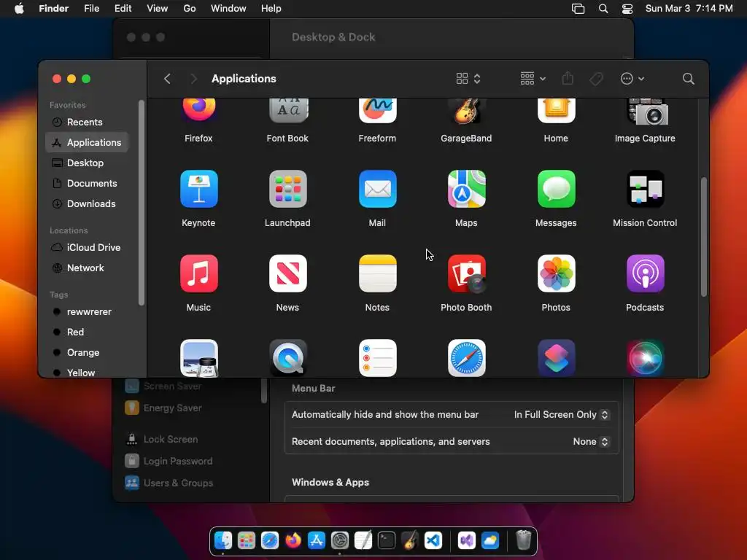Select the Reminders app icon
The image size is (747, 560).
pyautogui.click(x=377, y=357)
